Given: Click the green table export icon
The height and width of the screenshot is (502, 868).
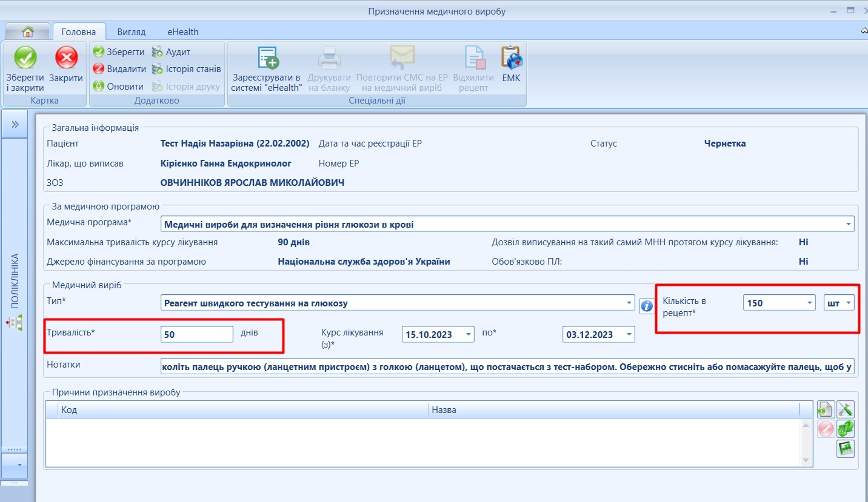Looking at the screenshot, I should pyautogui.click(x=846, y=449).
